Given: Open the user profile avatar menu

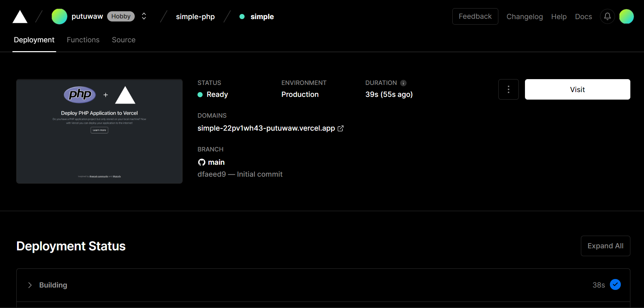Looking at the screenshot, I should pyautogui.click(x=626, y=16).
